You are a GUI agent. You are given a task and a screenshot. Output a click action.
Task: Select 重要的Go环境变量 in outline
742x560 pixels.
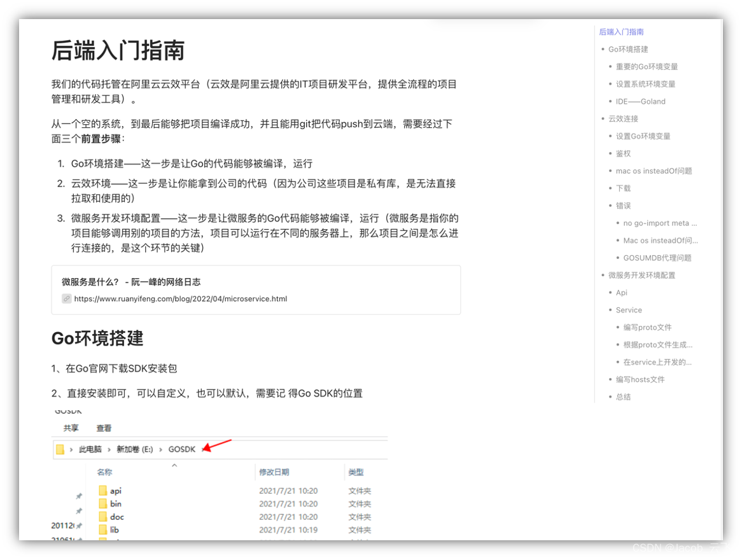pos(647,67)
